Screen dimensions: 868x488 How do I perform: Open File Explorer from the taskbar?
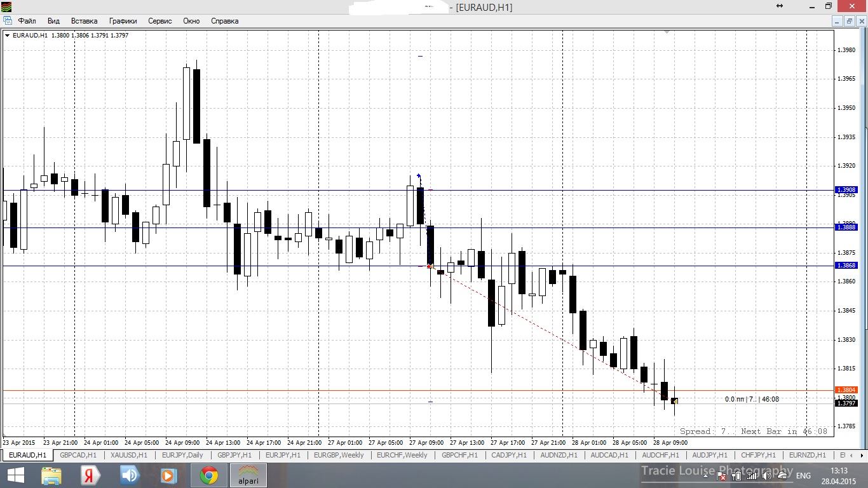click(x=50, y=475)
